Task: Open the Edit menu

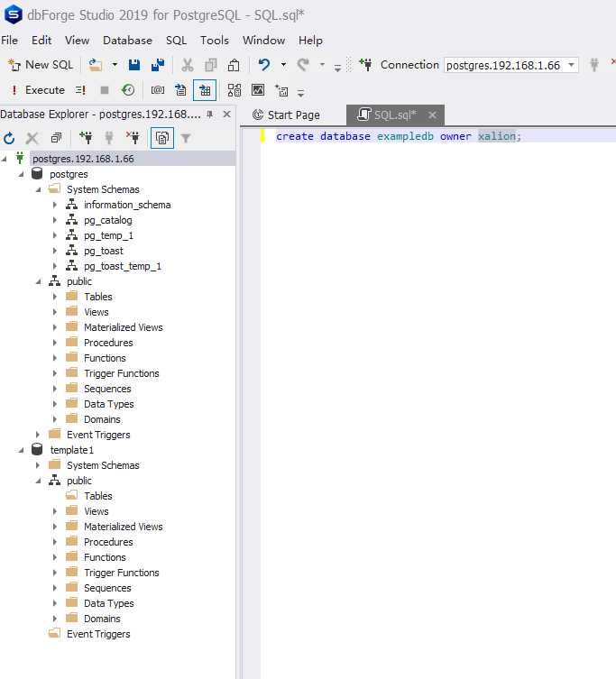Action: click(x=41, y=41)
